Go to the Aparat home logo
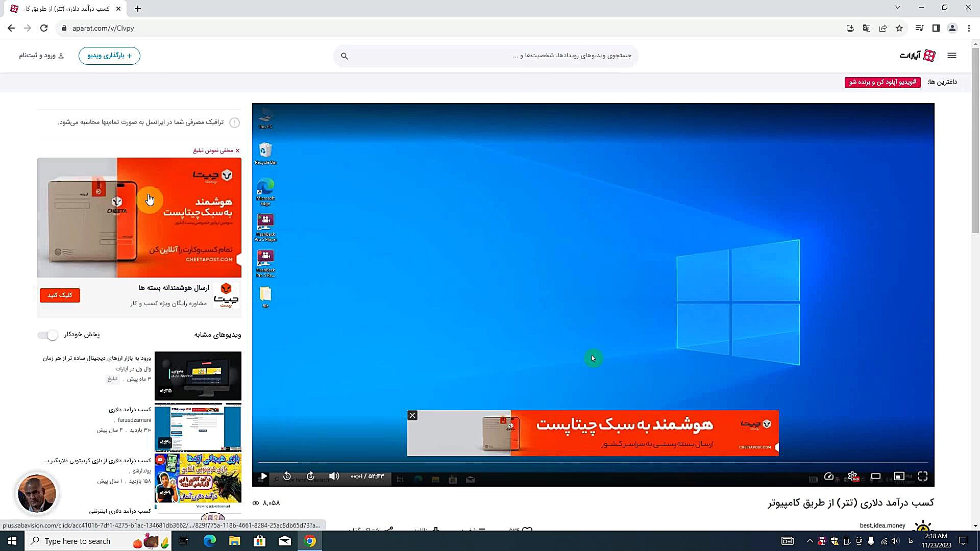Image resolution: width=980 pixels, height=551 pixels. click(x=917, y=56)
